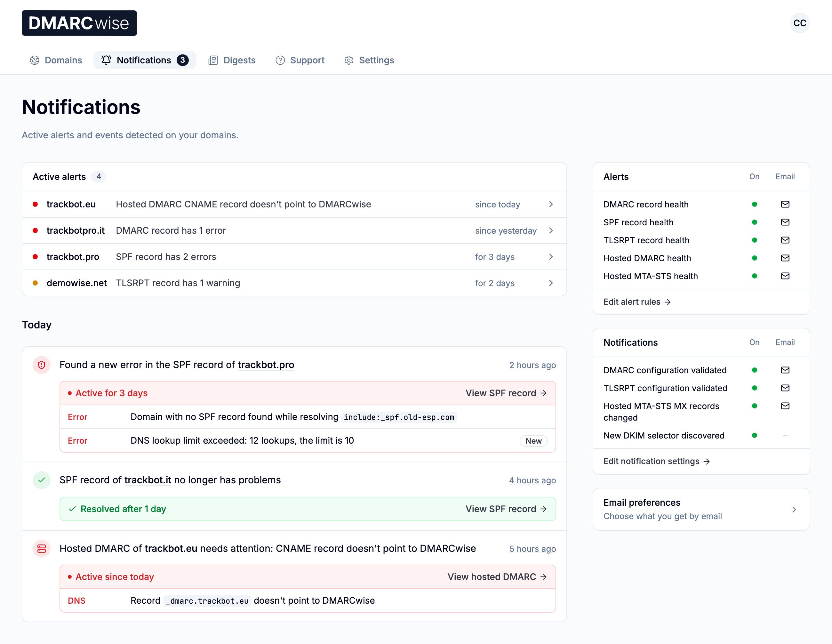Open the CC user avatar menu
Image resolution: width=832 pixels, height=644 pixels.
[x=800, y=23]
